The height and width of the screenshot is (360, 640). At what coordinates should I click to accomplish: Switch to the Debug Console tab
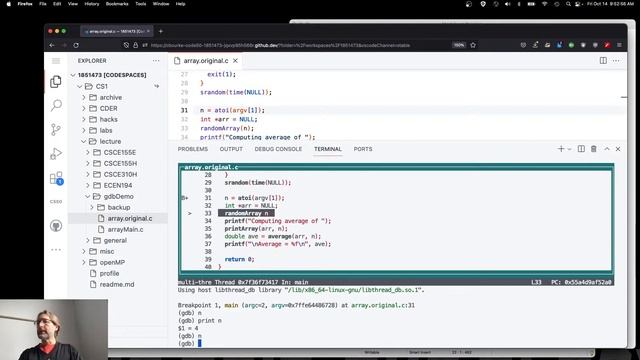click(278, 149)
